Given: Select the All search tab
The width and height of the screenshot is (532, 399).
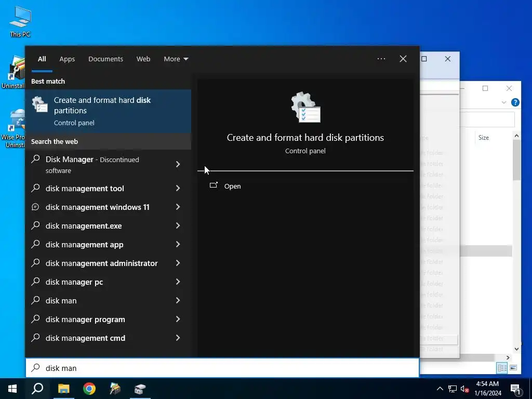Looking at the screenshot, I should point(42,59).
